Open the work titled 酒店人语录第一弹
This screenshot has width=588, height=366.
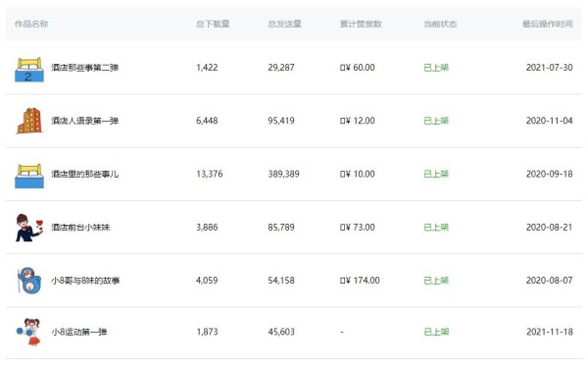pyautogui.click(x=84, y=121)
